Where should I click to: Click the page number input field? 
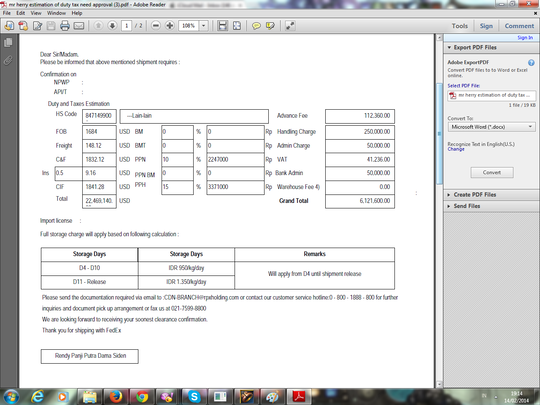pos(126,26)
